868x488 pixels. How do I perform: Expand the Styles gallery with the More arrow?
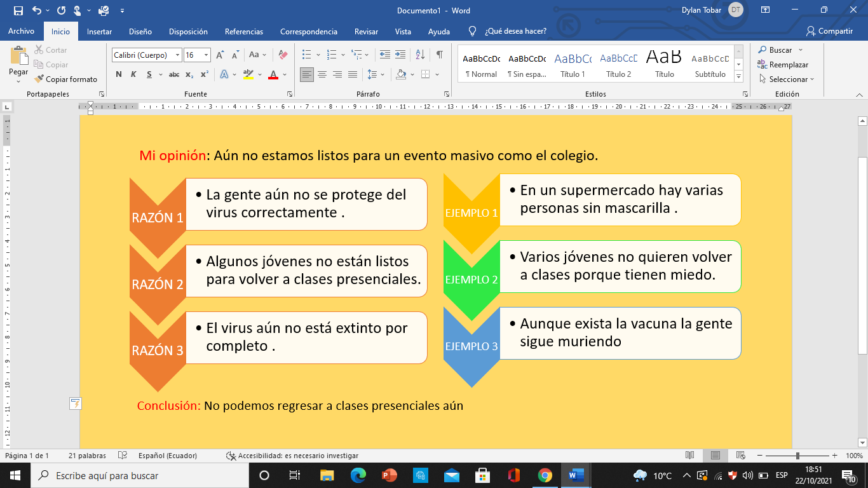(x=738, y=76)
